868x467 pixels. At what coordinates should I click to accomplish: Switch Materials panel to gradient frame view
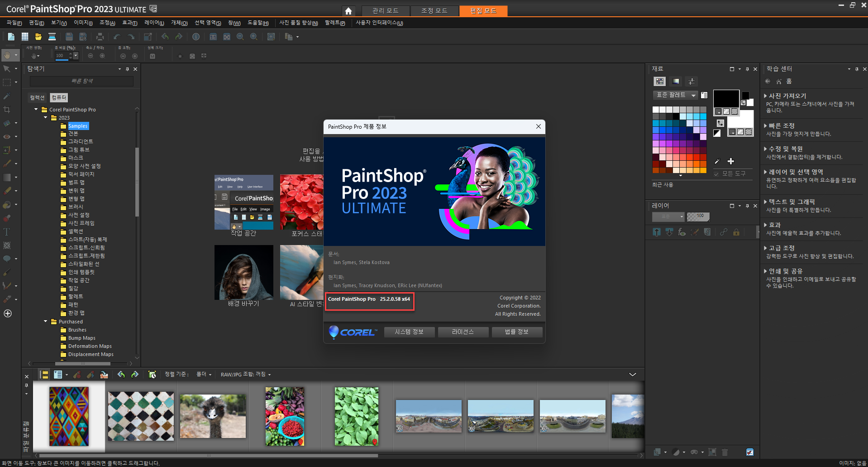[x=676, y=82]
